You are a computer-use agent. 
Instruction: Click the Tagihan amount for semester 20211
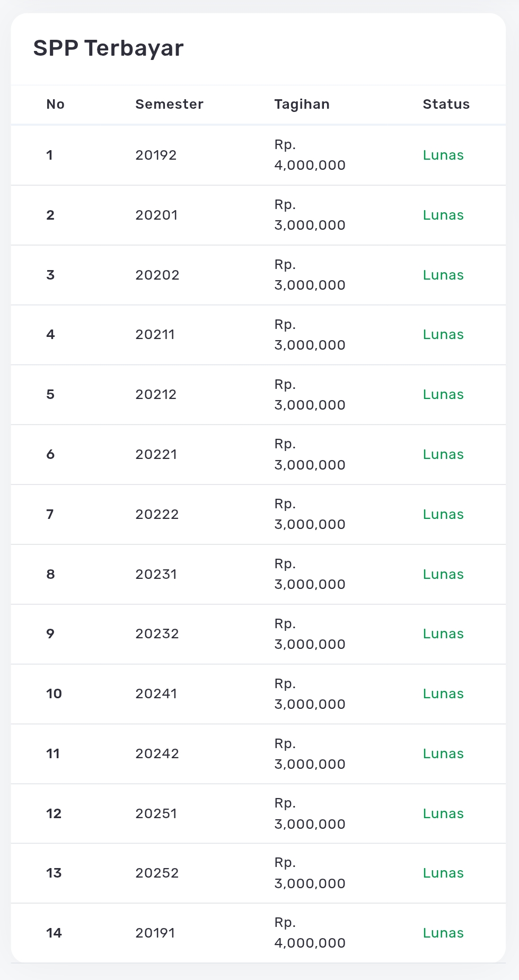[x=310, y=335]
